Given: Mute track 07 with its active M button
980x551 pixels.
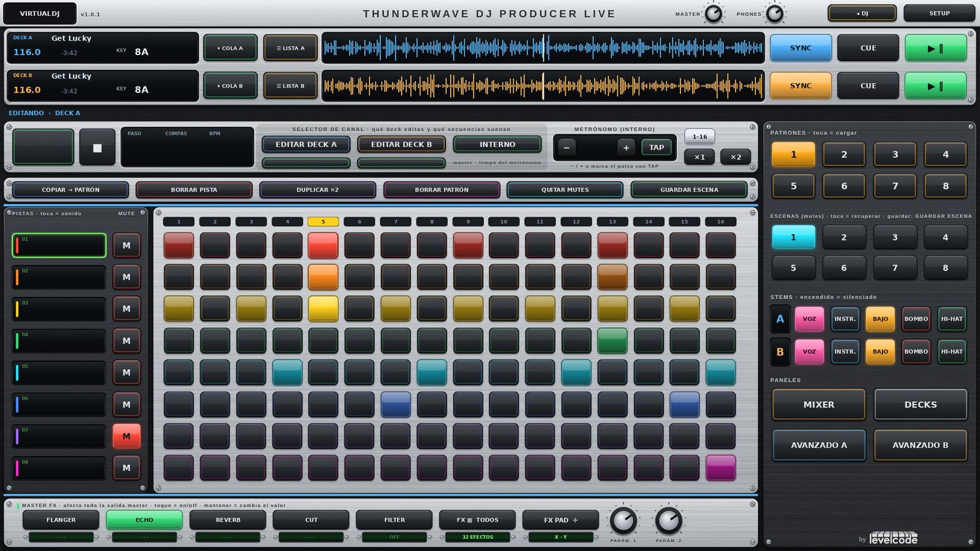Looking at the screenshot, I should (x=127, y=436).
